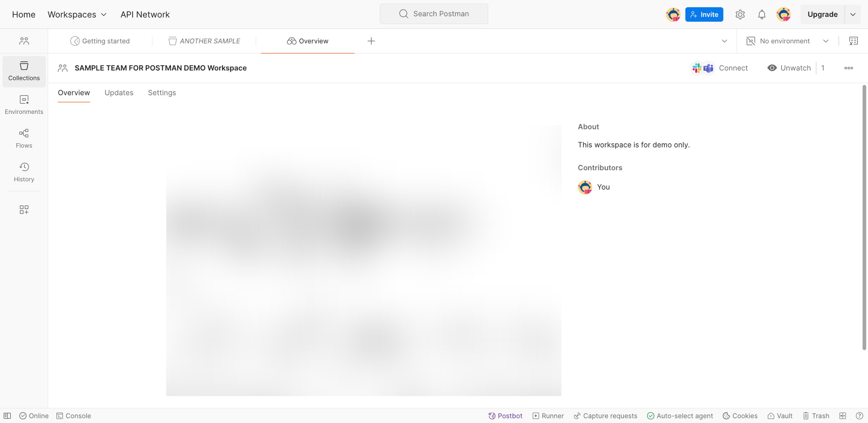The width and height of the screenshot is (868, 423).
Task: Switch to the ANOTHER SAMPLE tab
Action: 204,41
